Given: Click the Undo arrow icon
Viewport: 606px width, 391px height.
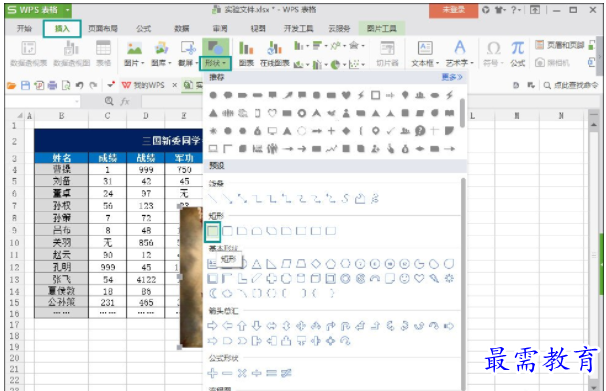Looking at the screenshot, I should (x=79, y=85).
